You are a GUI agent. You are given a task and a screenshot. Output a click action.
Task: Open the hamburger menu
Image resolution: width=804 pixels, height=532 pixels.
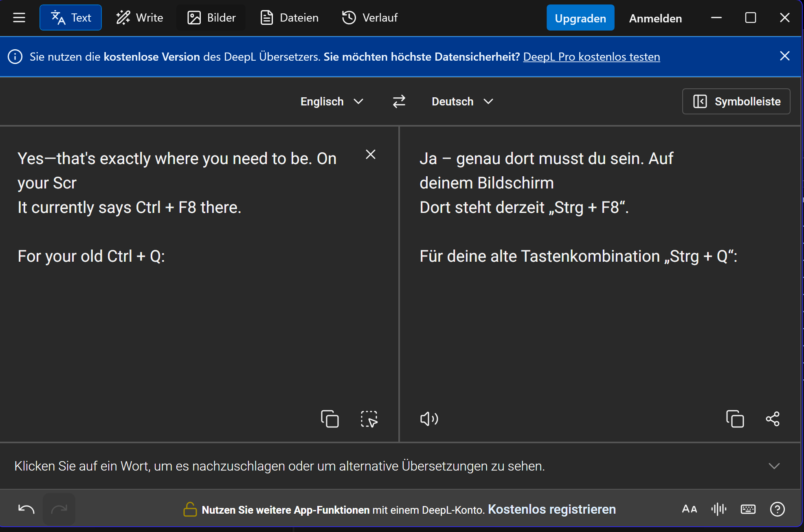tap(19, 18)
